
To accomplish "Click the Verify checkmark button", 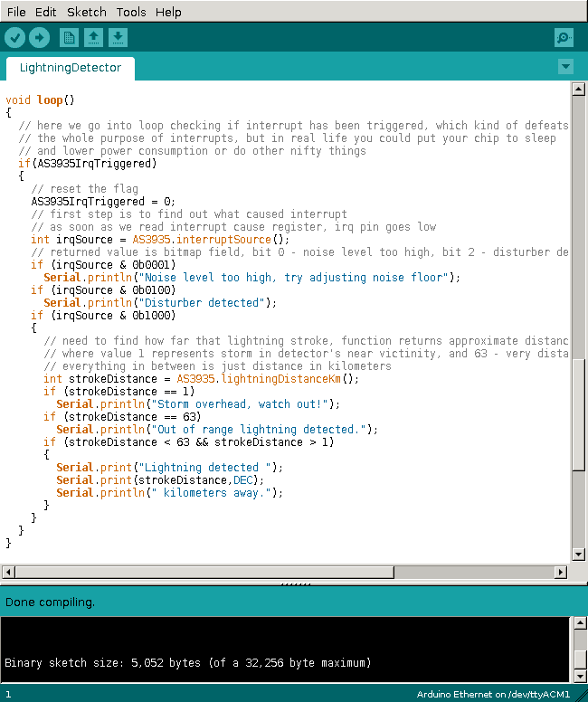I will 14,38.
